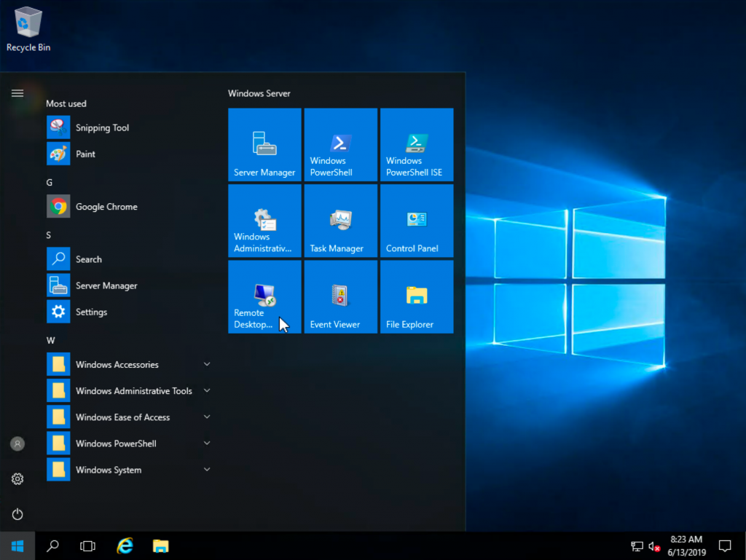Screen dimensions: 746x560
Task: Expand the Windows PowerShell folder chevron
Action: pos(207,443)
